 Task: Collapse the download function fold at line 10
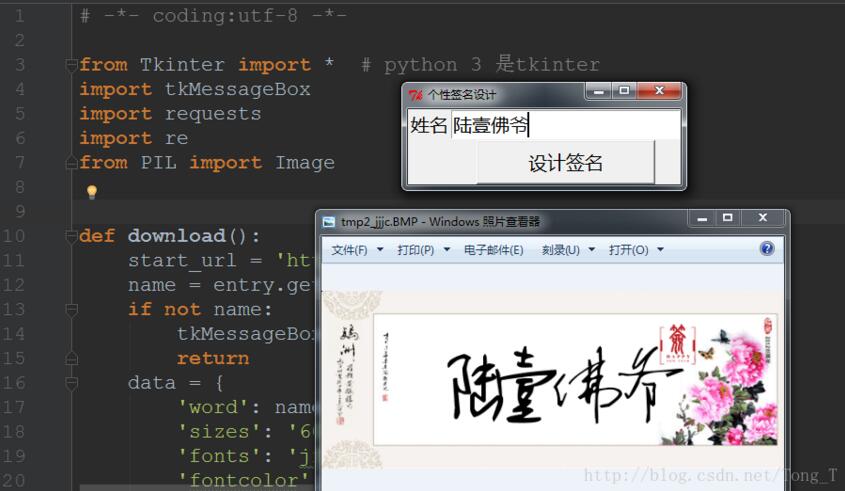coord(71,236)
